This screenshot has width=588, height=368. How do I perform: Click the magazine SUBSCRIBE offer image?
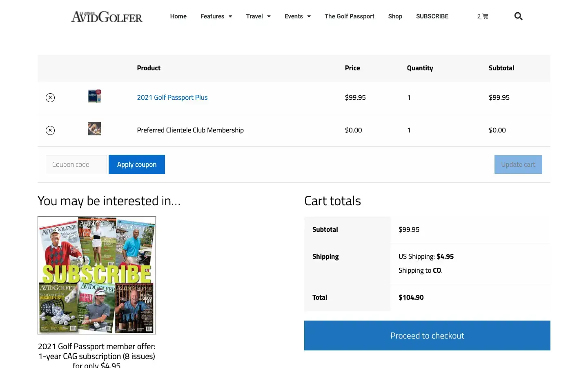(96, 275)
